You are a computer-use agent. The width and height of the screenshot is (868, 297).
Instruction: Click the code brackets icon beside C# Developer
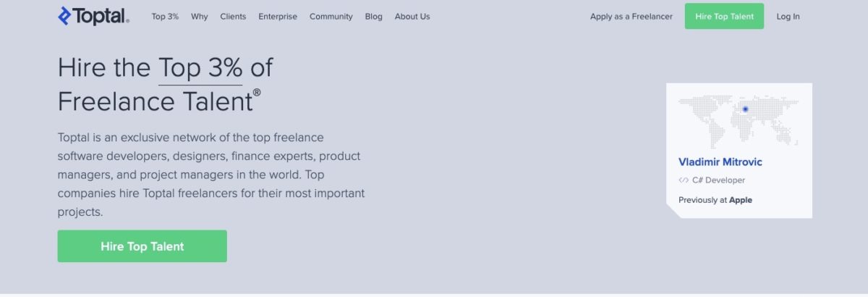click(683, 180)
